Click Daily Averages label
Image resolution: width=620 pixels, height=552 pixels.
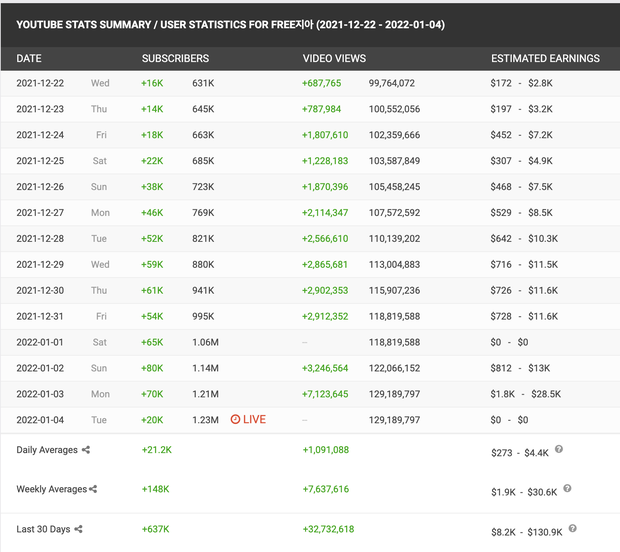pyautogui.click(x=47, y=450)
